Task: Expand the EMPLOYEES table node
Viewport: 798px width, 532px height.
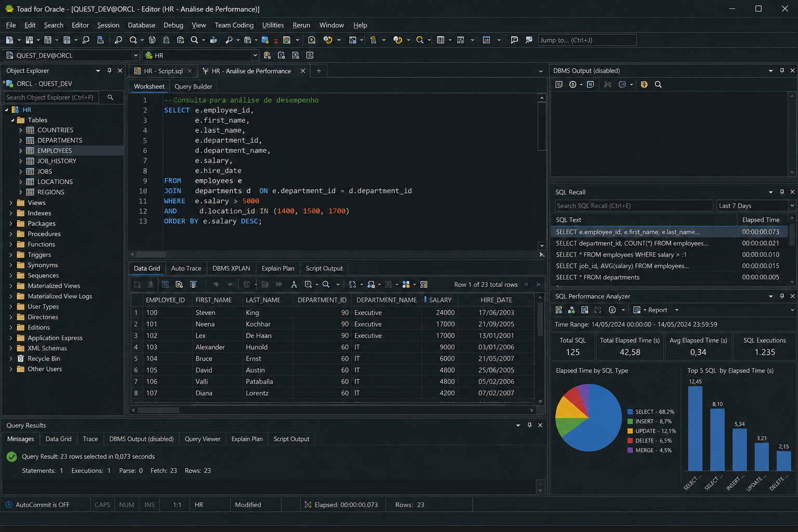Action: pyautogui.click(x=21, y=151)
